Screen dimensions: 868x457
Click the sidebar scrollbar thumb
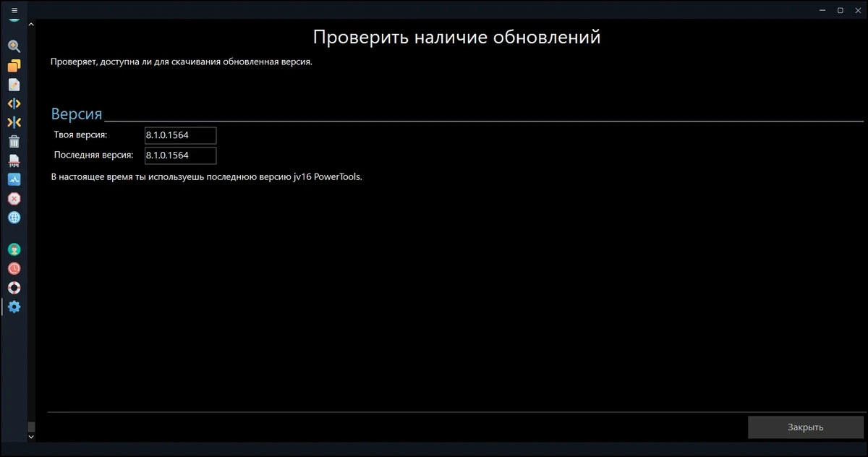(x=31, y=427)
